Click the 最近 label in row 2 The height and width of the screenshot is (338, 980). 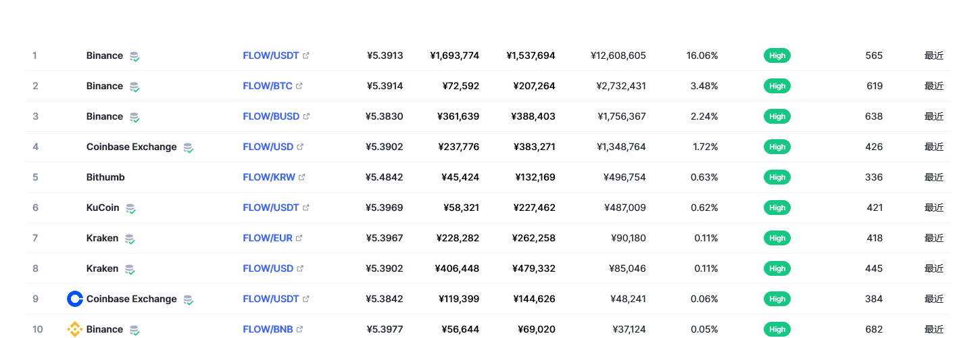933,86
